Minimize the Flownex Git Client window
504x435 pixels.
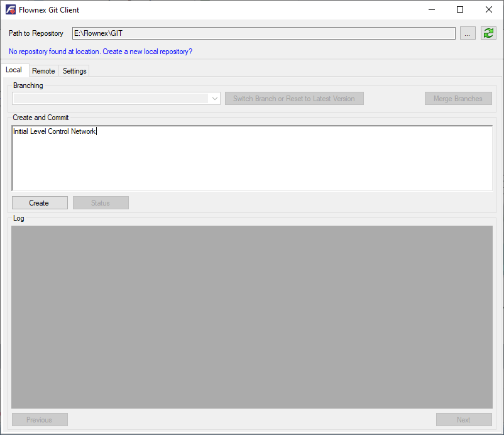432,9
